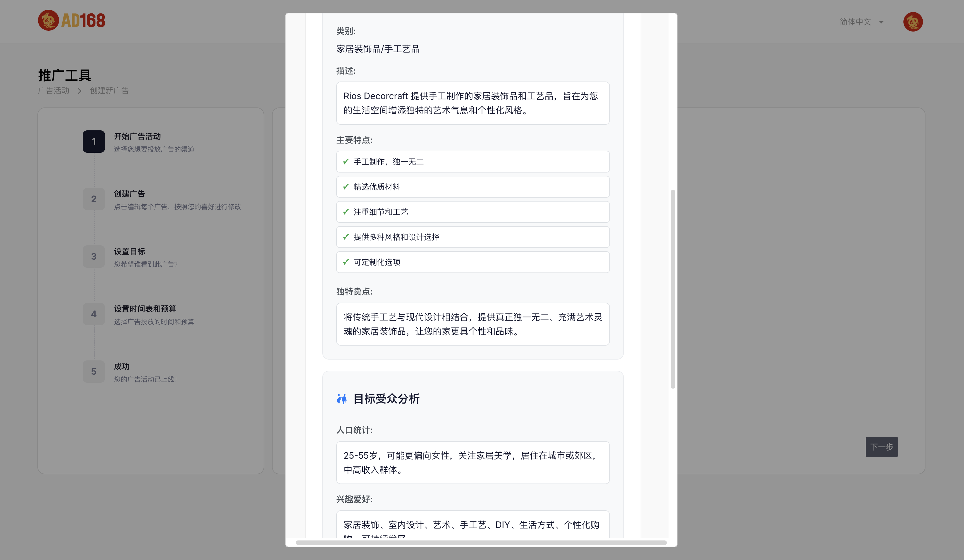Click the step 3 number badge
The height and width of the screenshot is (560, 964).
coord(94,256)
